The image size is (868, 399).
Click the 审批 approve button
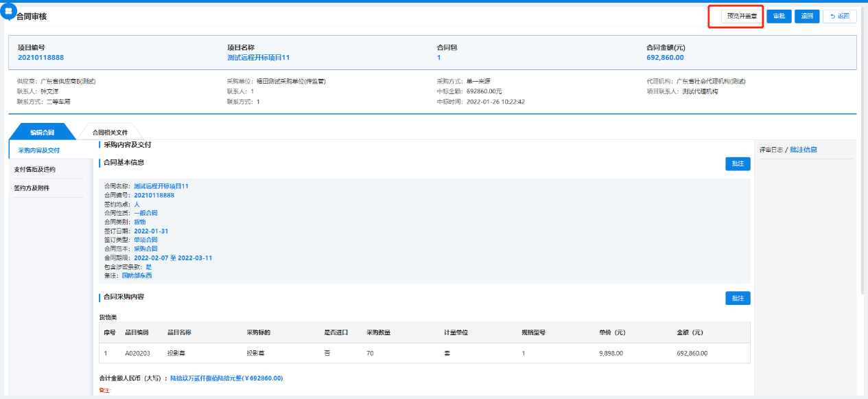[x=779, y=16]
